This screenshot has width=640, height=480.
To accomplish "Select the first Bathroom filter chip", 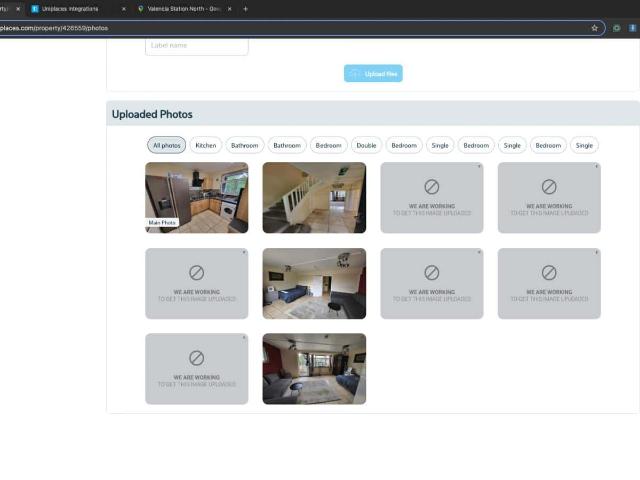I will (245, 145).
